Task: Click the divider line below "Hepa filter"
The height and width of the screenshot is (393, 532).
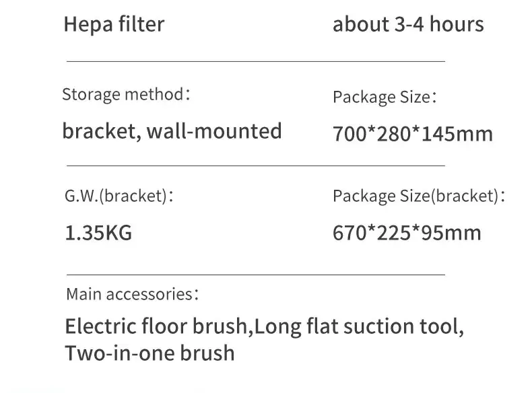Action: tap(256, 61)
